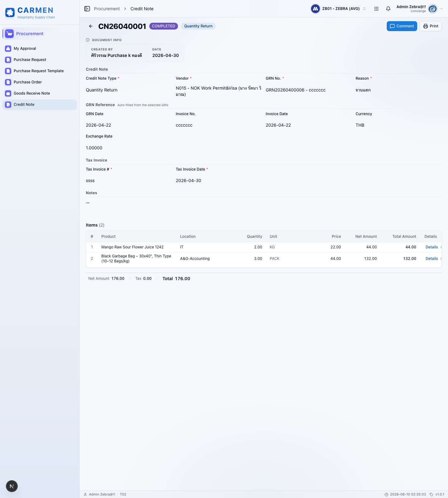Click the timestamp 2026-06-10 02:35:03
The height and width of the screenshot is (498, 448).
tap(408, 494)
